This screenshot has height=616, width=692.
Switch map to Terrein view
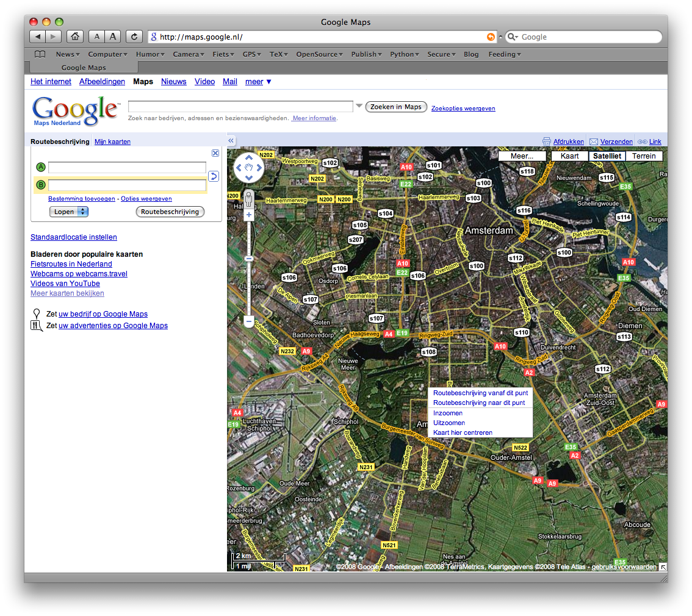644,156
